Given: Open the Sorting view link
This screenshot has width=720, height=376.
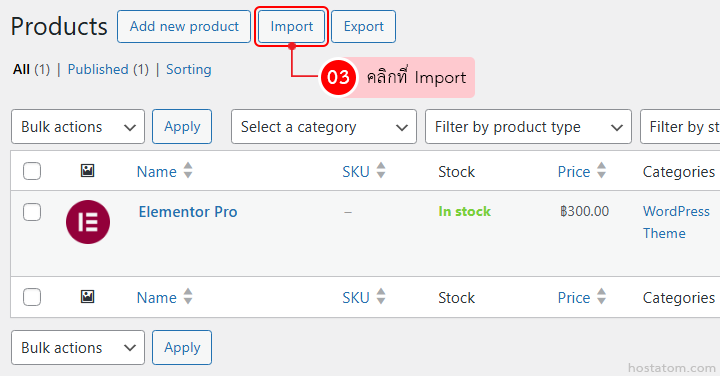Looking at the screenshot, I should (189, 69).
